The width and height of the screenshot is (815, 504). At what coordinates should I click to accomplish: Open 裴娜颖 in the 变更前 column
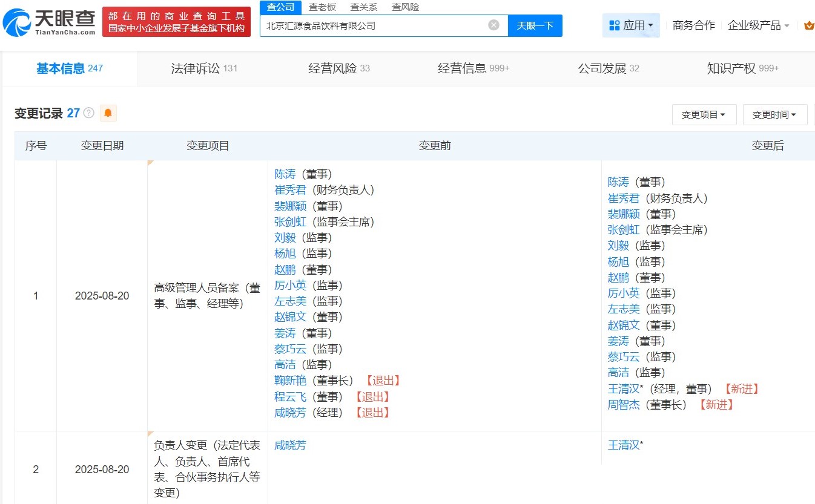pos(290,206)
